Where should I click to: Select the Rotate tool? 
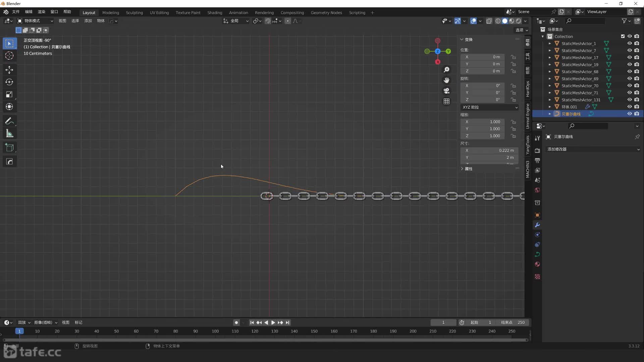coord(9,82)
